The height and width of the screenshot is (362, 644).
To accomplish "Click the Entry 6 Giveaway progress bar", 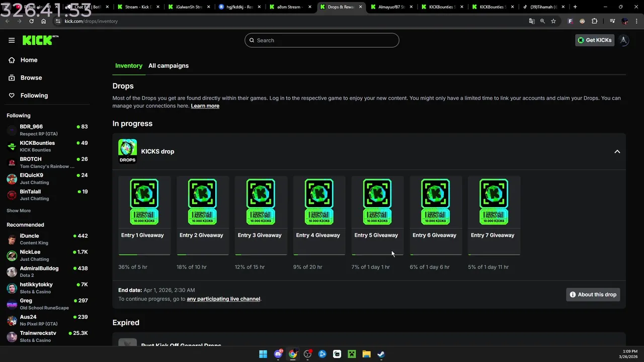I will click(436, 255).
